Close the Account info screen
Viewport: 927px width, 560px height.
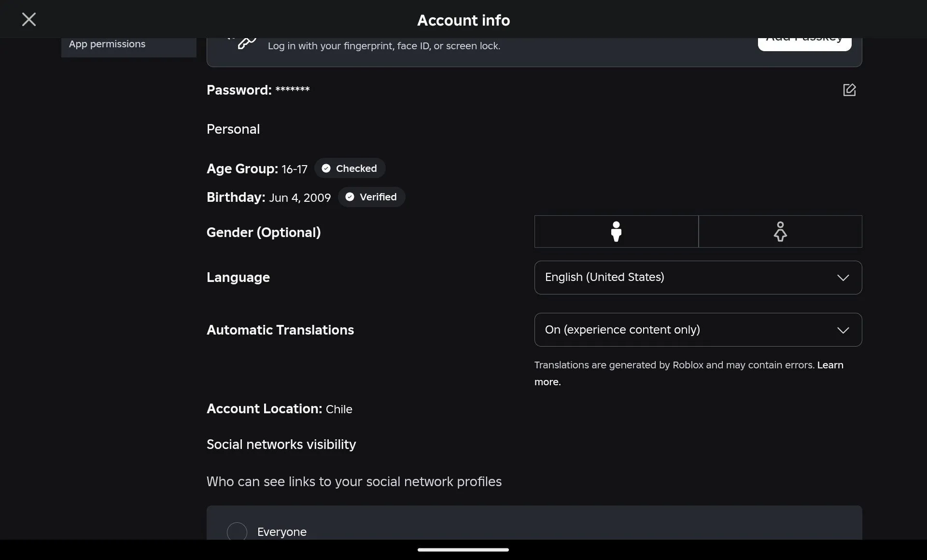(x=29, y=19)
